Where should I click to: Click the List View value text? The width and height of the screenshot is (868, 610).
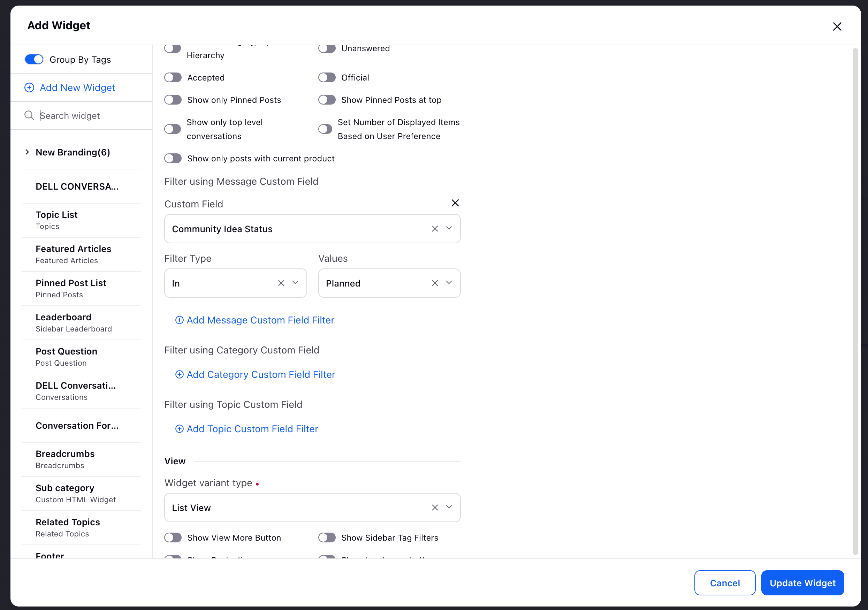click(191, 508)
